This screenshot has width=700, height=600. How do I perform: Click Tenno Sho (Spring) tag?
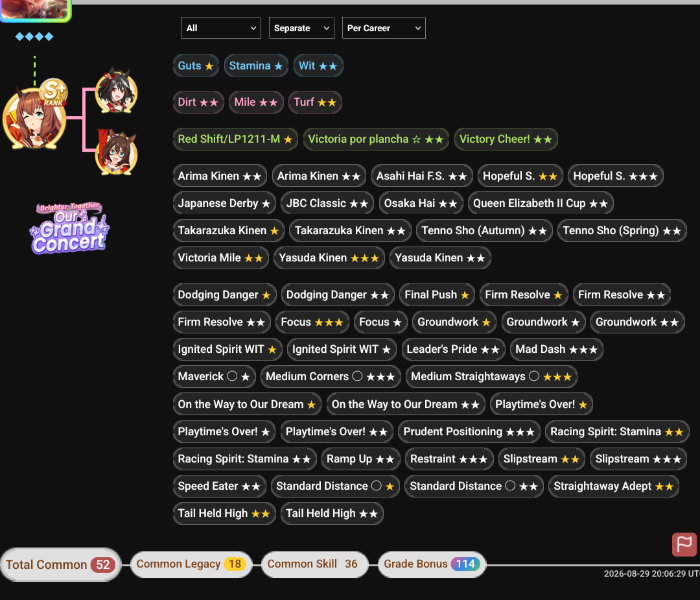coord(622,231)
